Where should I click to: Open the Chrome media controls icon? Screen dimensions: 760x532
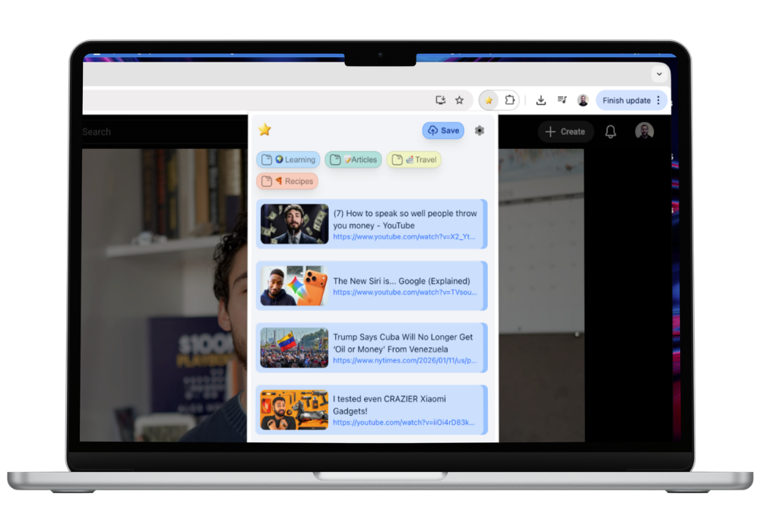(x=562, y=100)
